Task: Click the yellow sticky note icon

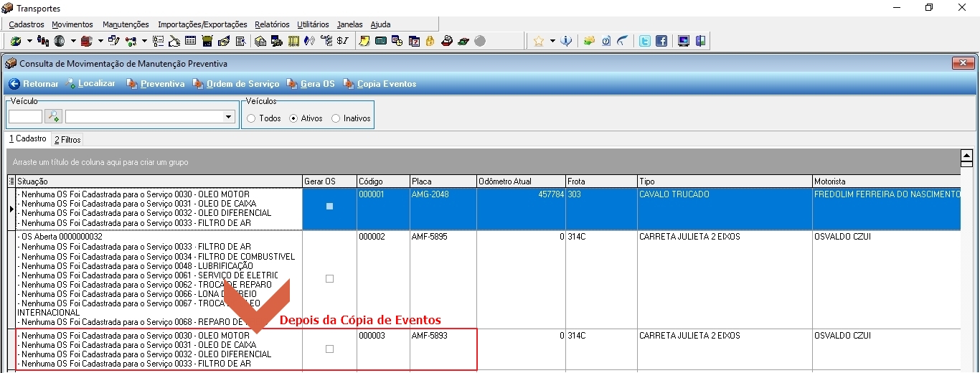Action: tap(364, 41)
